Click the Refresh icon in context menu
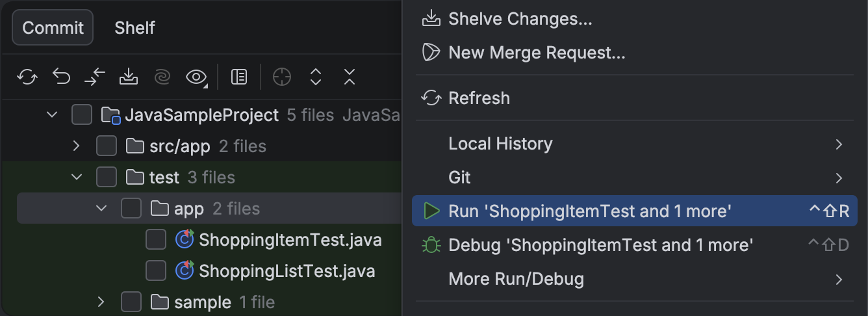Viewport: 868px width, 316px height. (x=431, y=98)
